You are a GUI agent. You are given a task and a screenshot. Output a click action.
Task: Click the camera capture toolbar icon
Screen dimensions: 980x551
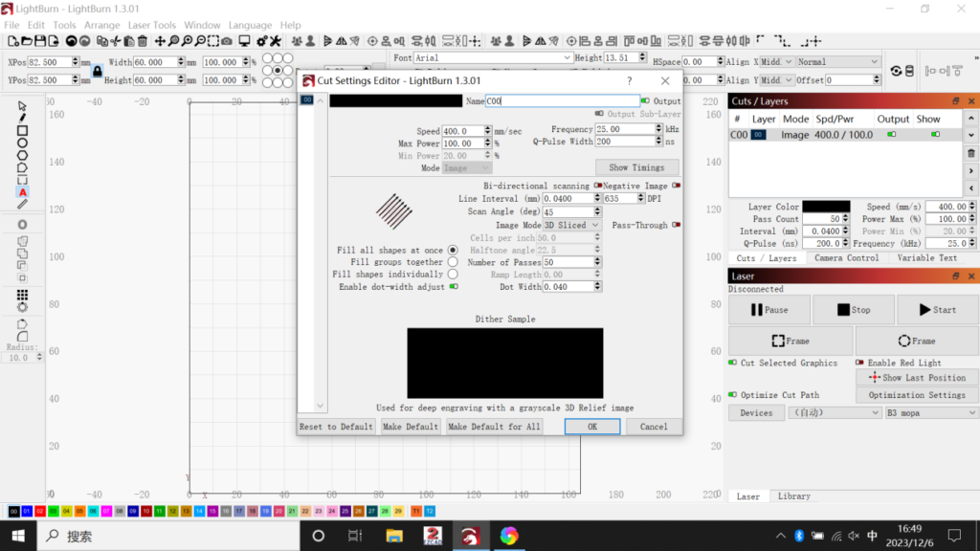pos(226,41)
